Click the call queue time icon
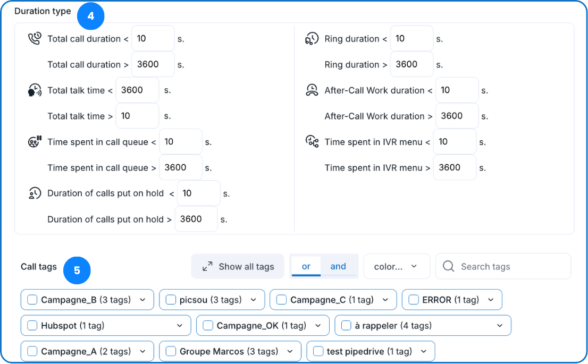588x364 pixels. [34, 142]
